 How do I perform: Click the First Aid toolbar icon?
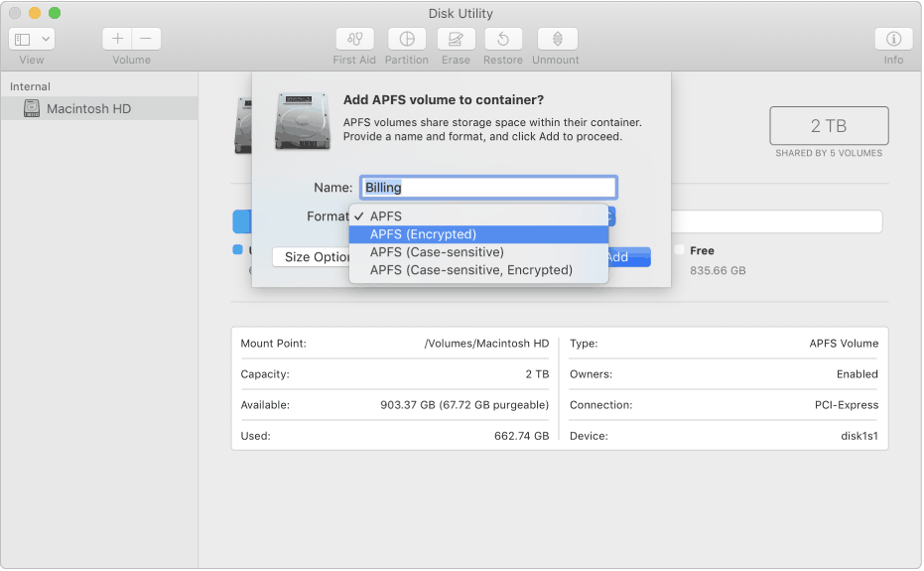click(354, 39)
